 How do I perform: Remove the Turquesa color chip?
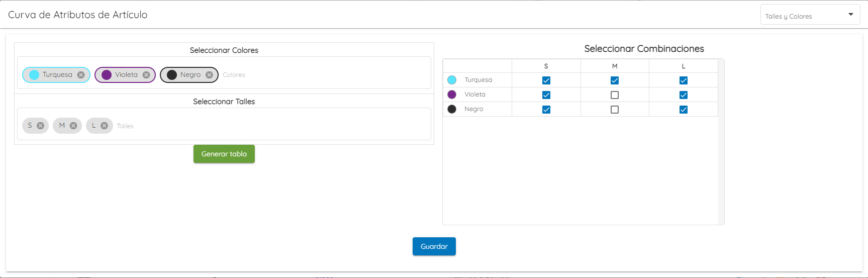pyautogui.click(x=81, y=75)
